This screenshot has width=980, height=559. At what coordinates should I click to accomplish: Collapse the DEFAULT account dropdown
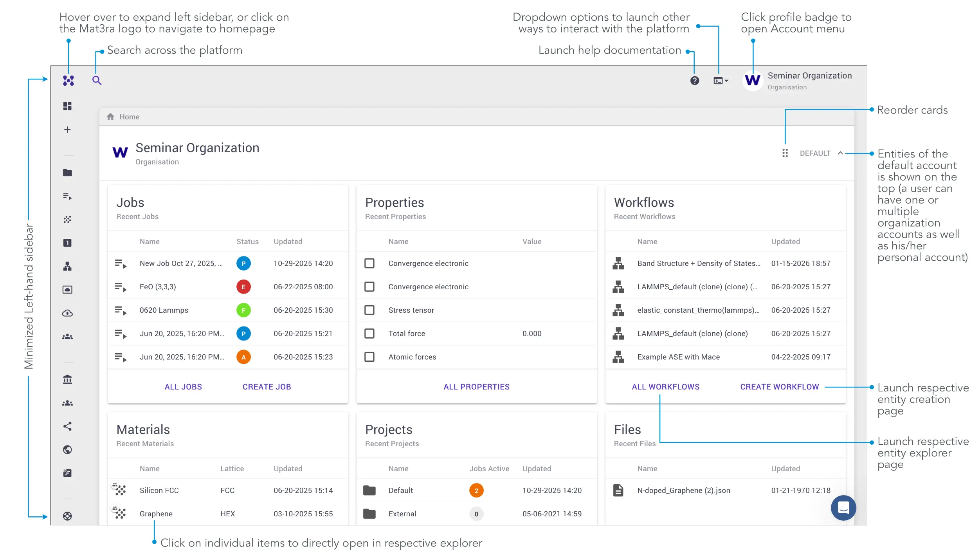(841, 153)
